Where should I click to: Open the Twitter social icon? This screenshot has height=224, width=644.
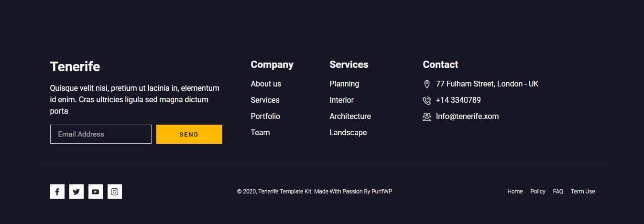pyautogui.click(x=76, y=192)
